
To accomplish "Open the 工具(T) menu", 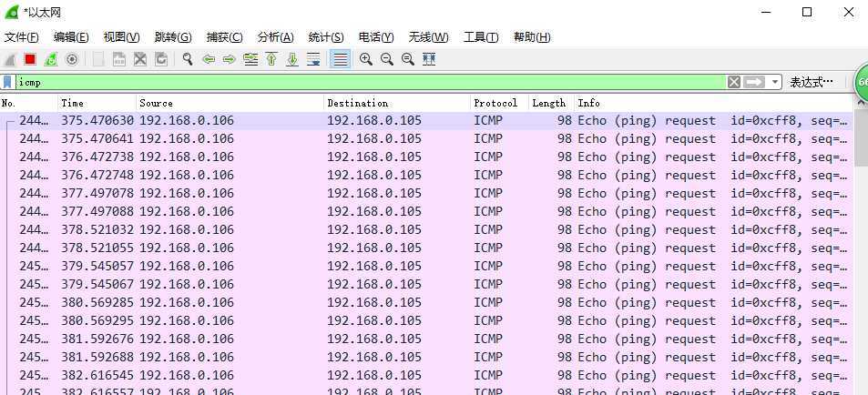I will (x=481, y=37).
